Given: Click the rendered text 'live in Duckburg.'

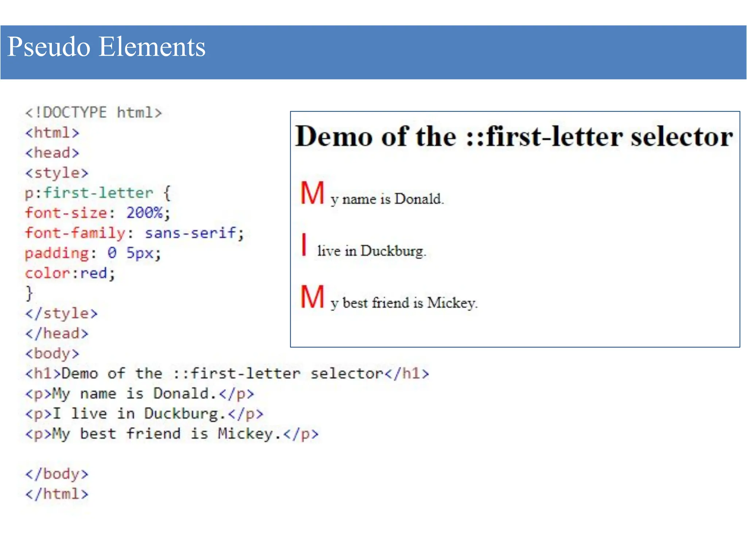Looking at the screenshot, I should pos(372,251).
